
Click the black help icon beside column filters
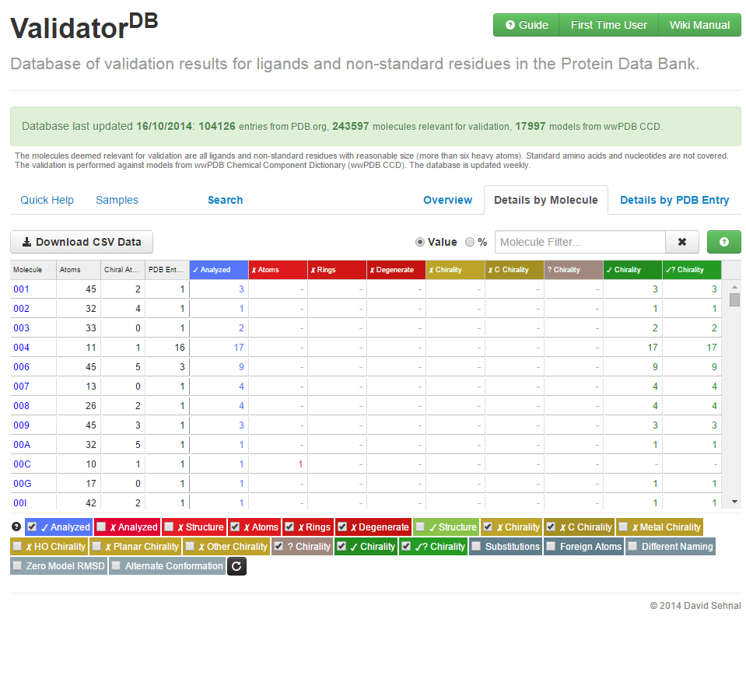click(x=16, y=527)
